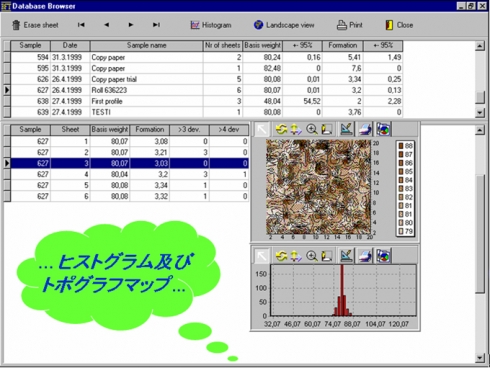Click upper table scrollbar down arrow
Screen dimensions: 490x368
click(x=480, y=113)
